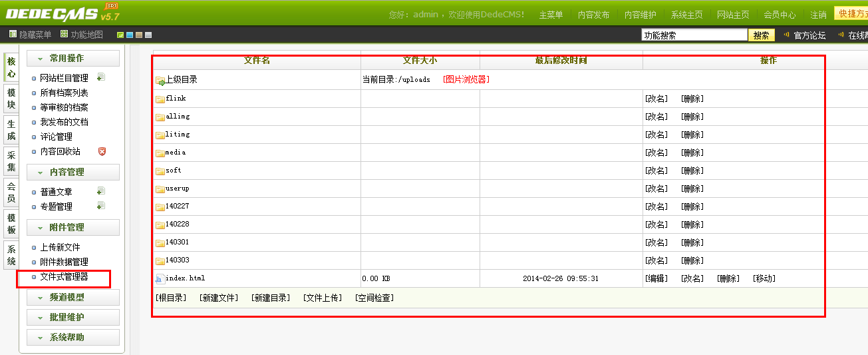Click the 新建目录 link
This screenshot has width=868, height=355.
271,298
